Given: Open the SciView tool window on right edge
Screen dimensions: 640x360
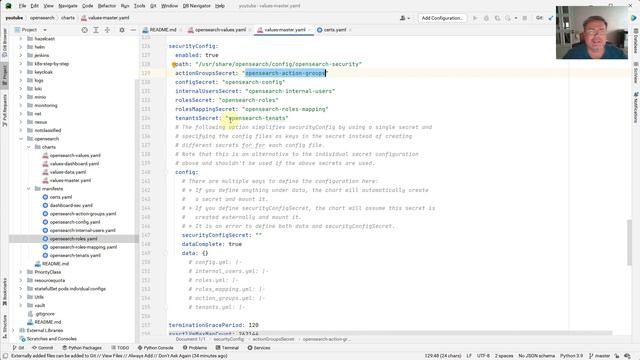Looking at the screenshot, I should [636, 73].
